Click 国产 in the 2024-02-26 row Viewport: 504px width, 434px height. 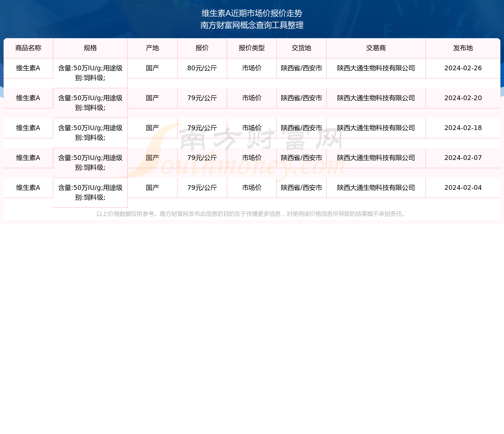153,68
